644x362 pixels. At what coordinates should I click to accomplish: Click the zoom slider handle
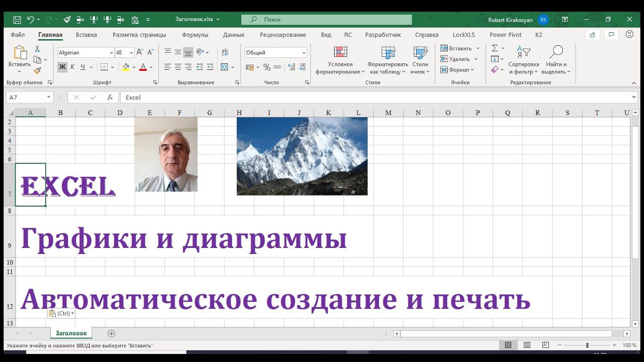[587, 345]
